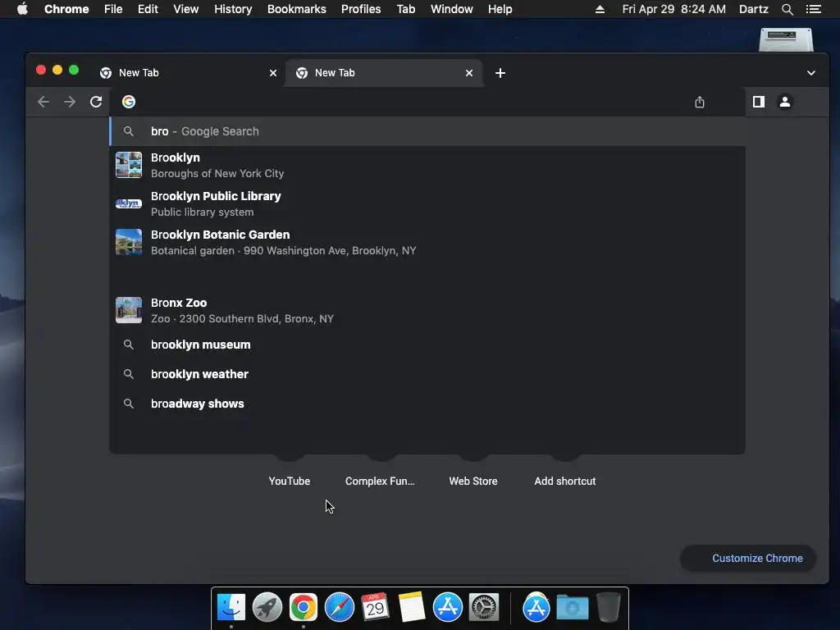Screen dimensions: 840x630
Task: Open the Help menu
Action: tap(500, 9)
